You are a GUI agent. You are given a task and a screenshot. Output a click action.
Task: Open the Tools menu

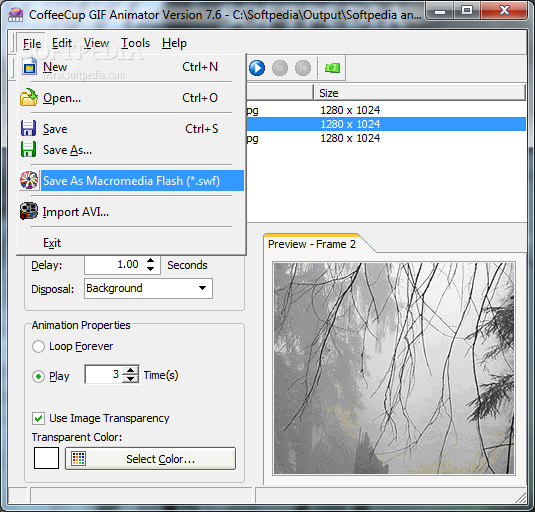(x=135, y=43)
